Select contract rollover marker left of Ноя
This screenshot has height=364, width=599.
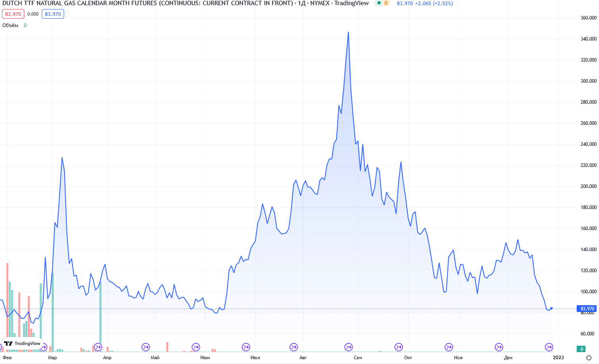click(x=449, y=347)
